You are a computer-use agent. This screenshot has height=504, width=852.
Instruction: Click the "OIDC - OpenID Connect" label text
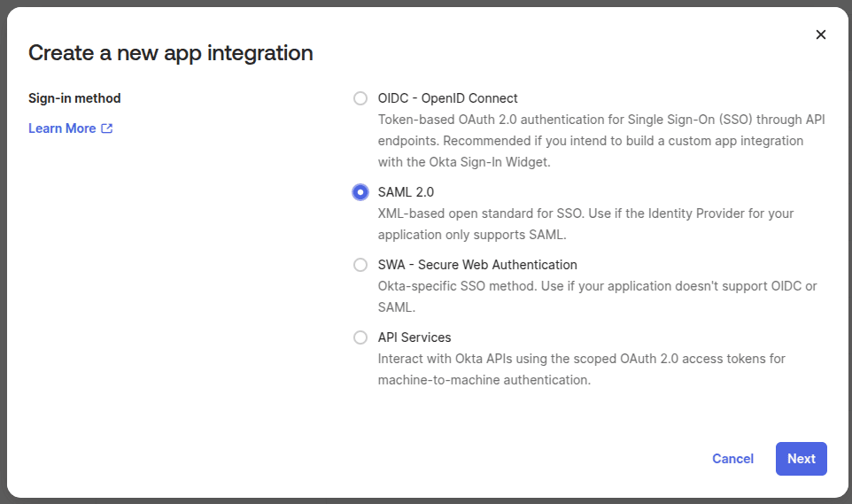coord(447,98)
